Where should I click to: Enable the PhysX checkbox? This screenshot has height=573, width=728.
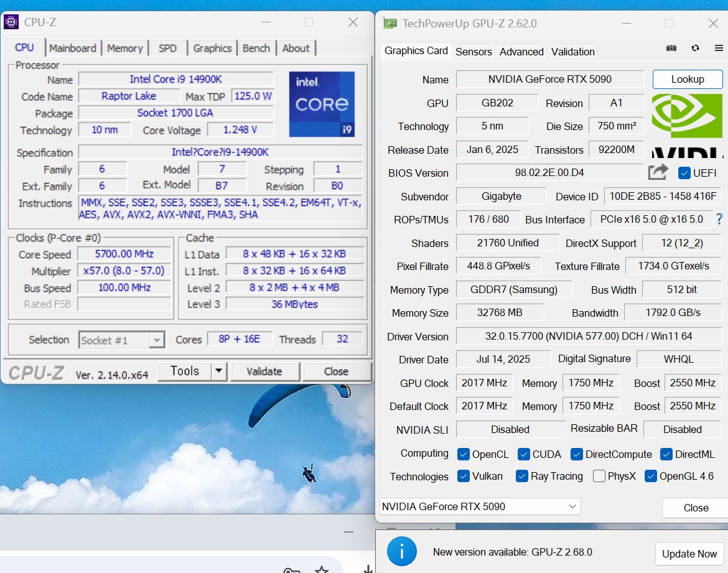tap(599, 476)
